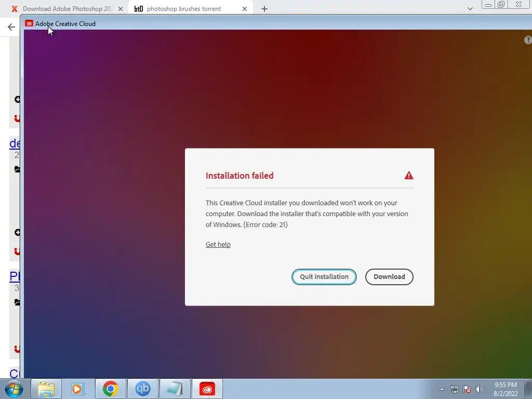Open the Windows Start menu
This screenshot has height=399, width=532.
14,389
